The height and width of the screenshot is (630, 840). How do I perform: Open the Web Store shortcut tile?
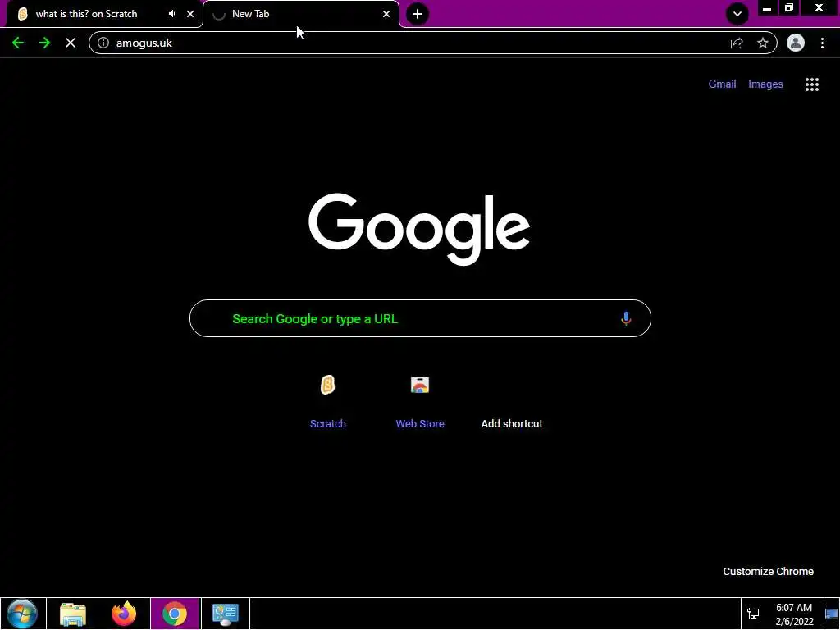click(x=420, y=400)
